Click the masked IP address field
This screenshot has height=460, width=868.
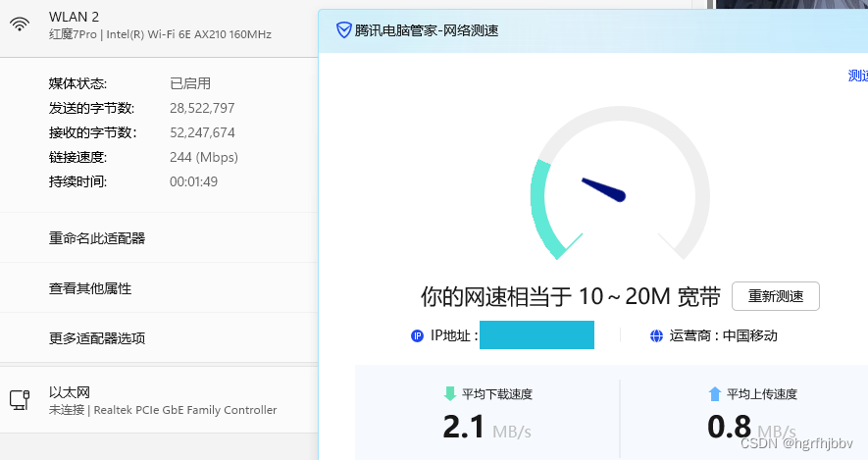(x=536, y=334)
